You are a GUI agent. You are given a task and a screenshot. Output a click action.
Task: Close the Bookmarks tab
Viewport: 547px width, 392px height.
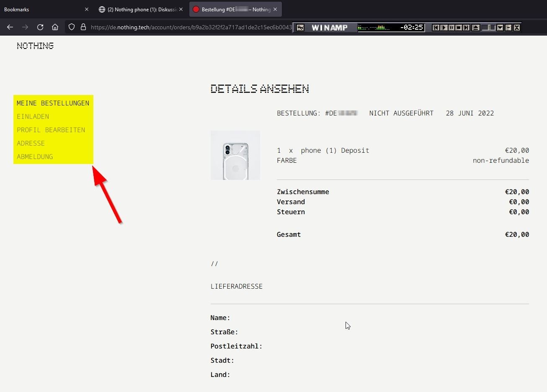pyautogui.click(x=87, y=9)
